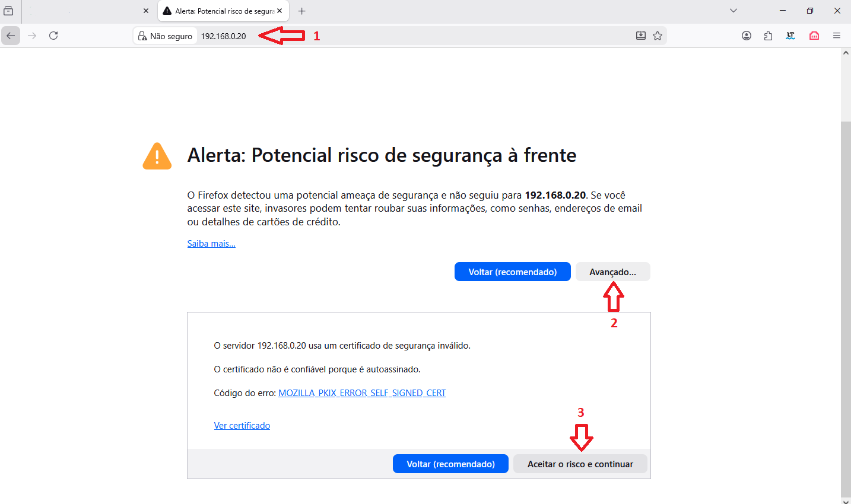Click the 192.168.0.20 address bar field
This screenshot has height=504, width=851.
[x=415, y=36]
